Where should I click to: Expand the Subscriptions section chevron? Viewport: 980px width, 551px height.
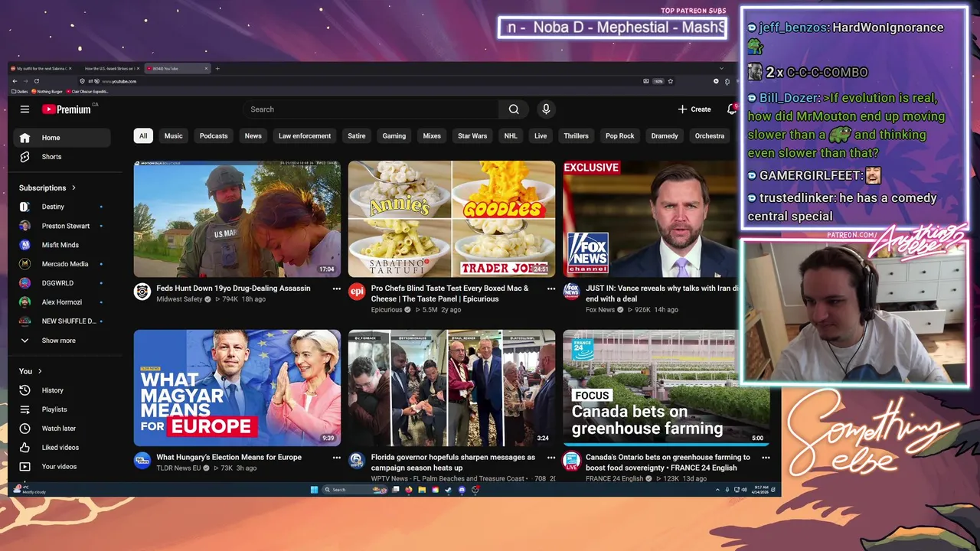74,188
